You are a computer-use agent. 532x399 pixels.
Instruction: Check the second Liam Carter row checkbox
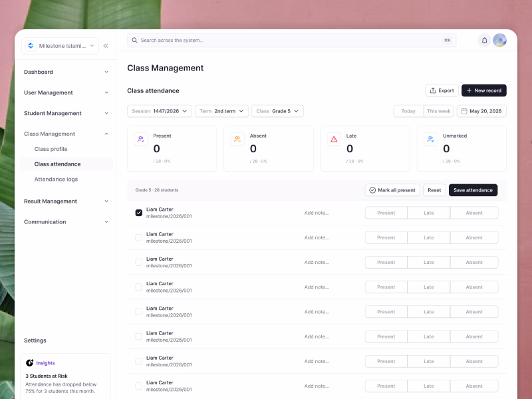point(139,237)
